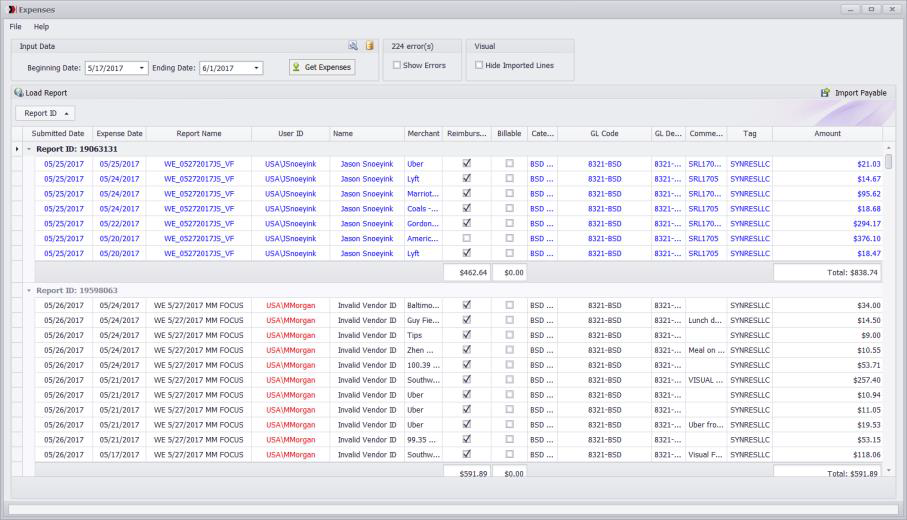Image resolution: width=907 pixels, height=520 pixels.
Task: Click the Expenses app icon in title bar
Action: pyautogui.click(x=11, y=9)
